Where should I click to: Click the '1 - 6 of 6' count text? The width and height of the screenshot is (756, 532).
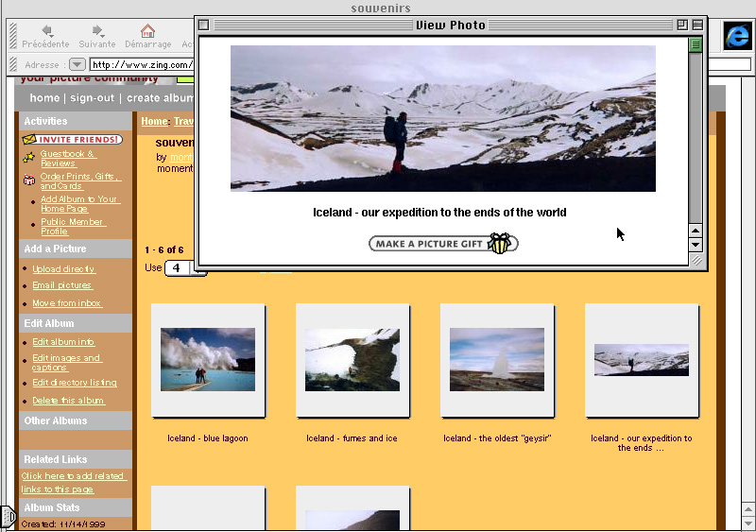click(163, 249)
